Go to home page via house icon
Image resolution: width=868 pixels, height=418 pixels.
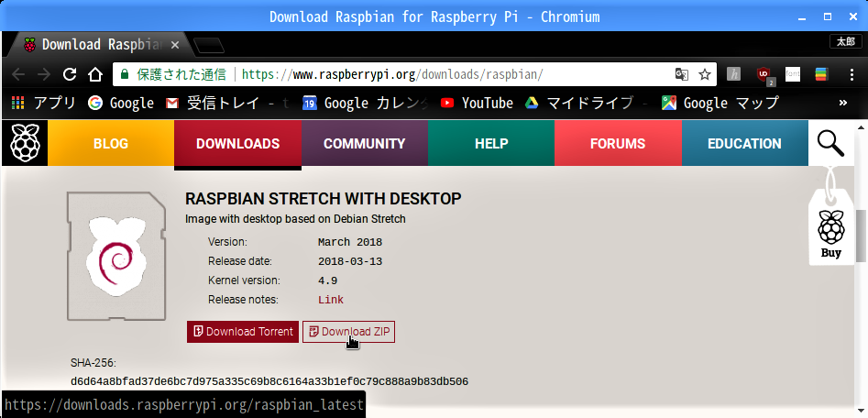95,74
